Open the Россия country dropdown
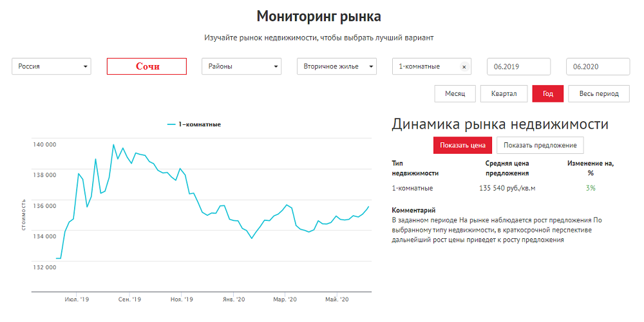This screenshot has width=644, height=322. [x=51, y=66]
